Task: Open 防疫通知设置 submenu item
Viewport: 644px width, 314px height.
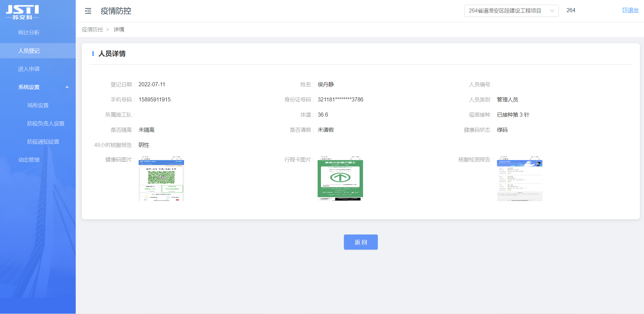Action: pyautogui.click(x=43, y=142)
